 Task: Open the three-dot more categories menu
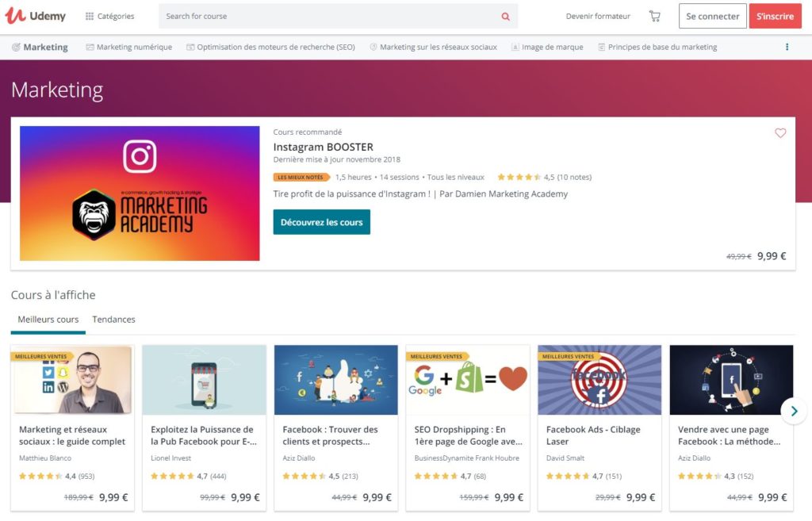[x=787, y=47]
